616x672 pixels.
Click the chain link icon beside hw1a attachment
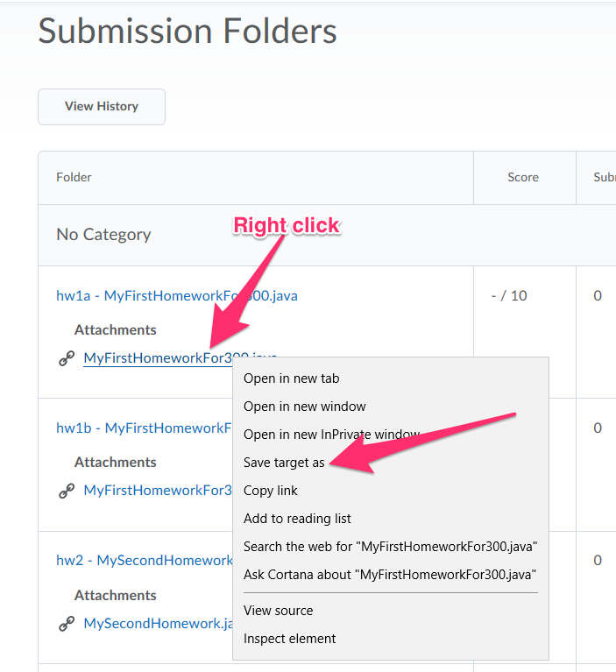tap(67, 358)
